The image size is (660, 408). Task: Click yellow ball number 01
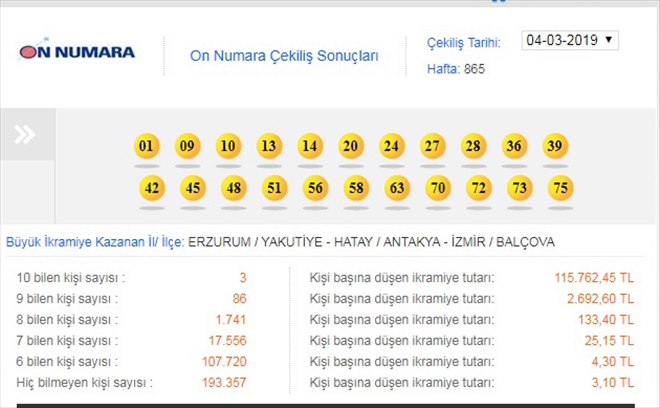point(147,147)
